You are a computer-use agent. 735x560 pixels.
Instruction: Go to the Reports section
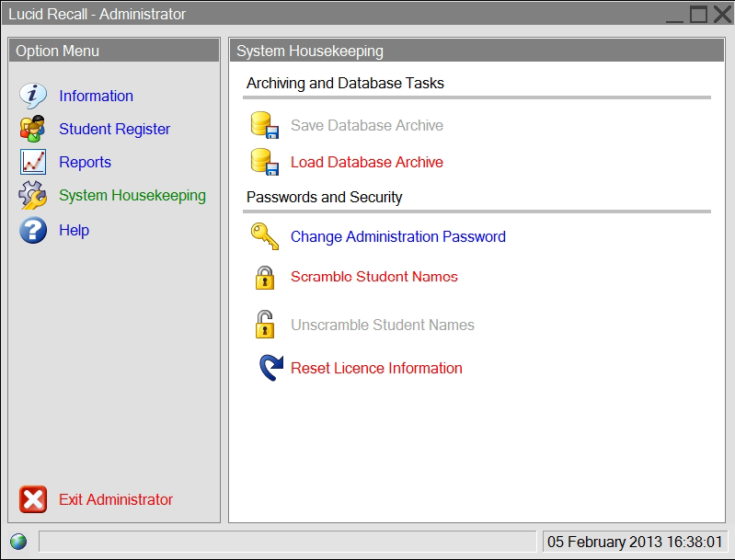pos(85,162)
